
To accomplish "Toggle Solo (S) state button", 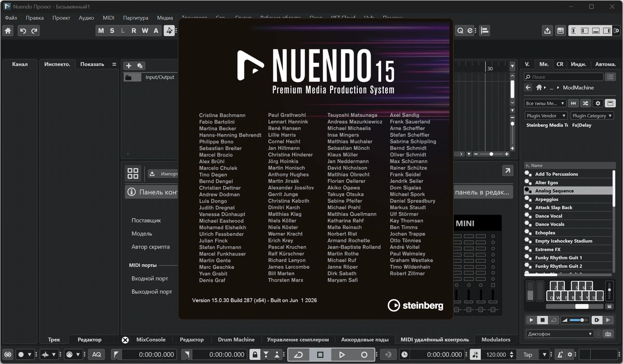I will tap(112, 31).
